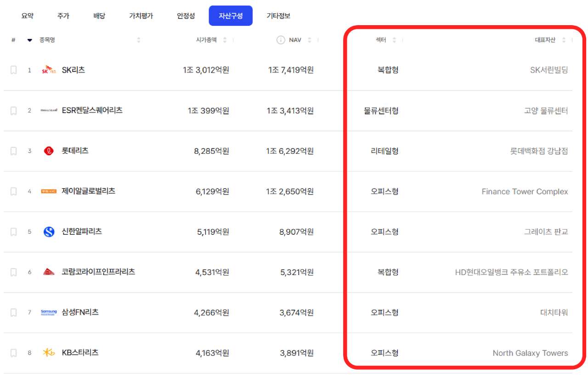Open the 신한알파리츠 stock name link

[82, 232]
